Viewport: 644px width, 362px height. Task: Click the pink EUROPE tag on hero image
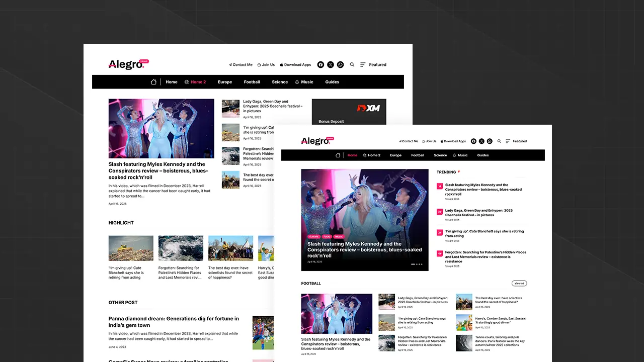[314, 236]
